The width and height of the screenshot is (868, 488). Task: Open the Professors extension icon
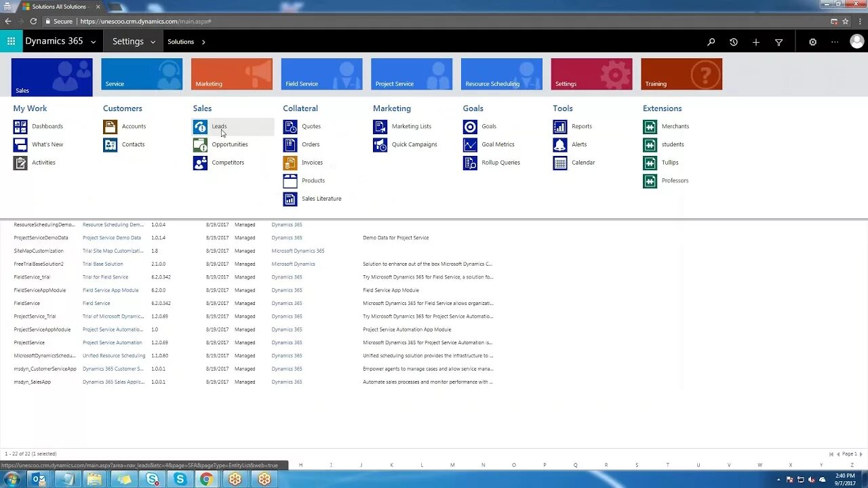click(650, 181)
